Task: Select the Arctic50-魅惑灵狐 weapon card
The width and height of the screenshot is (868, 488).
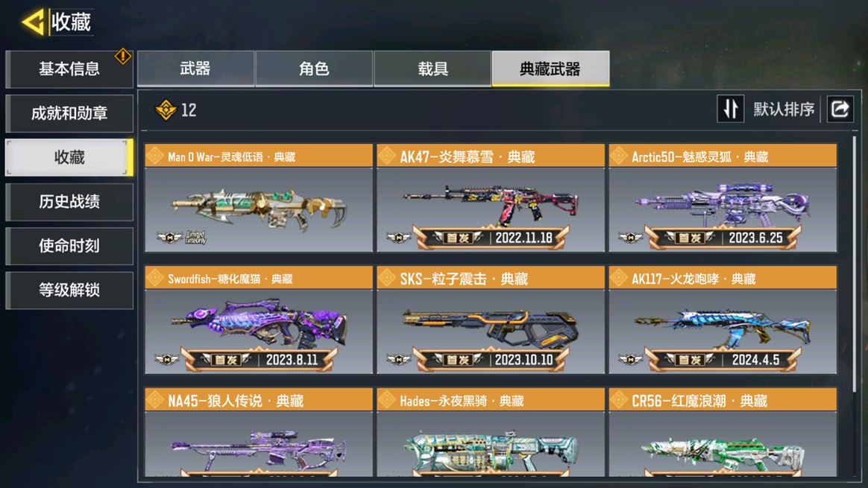Action: pyautogui.click(x=723, y=198)
